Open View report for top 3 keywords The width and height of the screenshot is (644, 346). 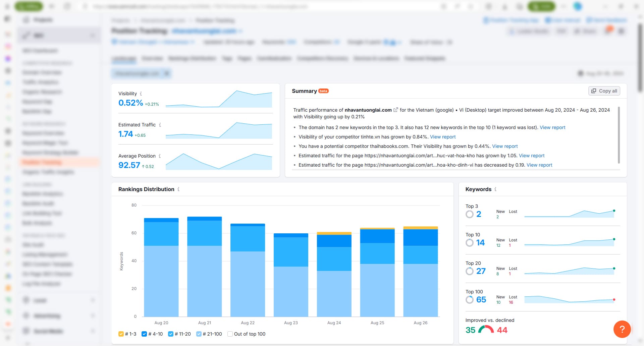click(x=552, y=127)
